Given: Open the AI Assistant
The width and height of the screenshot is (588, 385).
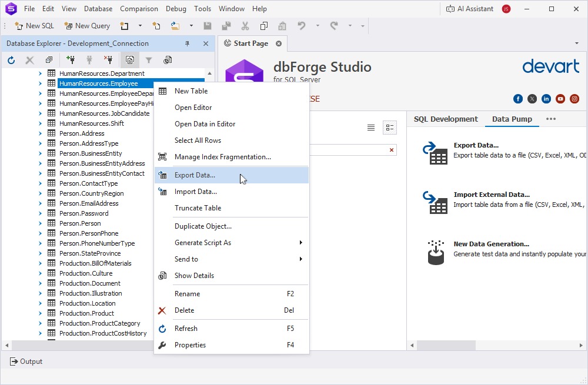Looking at the screenshot, I should pos(469,9).
